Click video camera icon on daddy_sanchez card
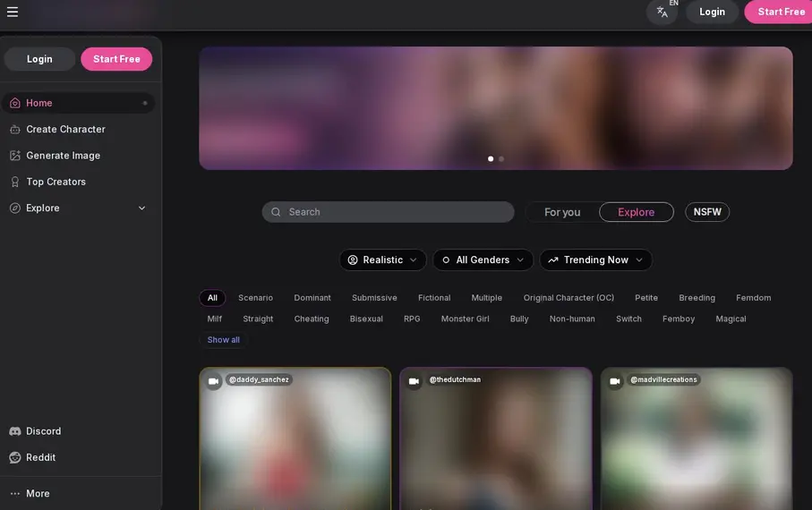 point(213,381)
